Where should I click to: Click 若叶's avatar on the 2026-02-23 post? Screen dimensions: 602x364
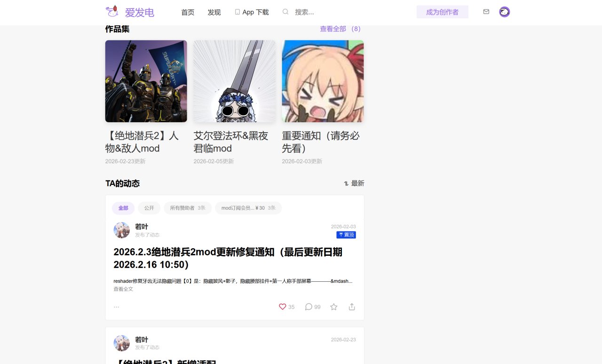click(122, 343)
